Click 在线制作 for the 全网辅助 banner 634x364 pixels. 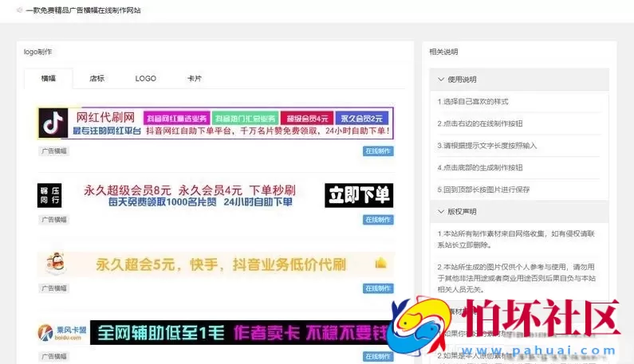tap(378, 356)
